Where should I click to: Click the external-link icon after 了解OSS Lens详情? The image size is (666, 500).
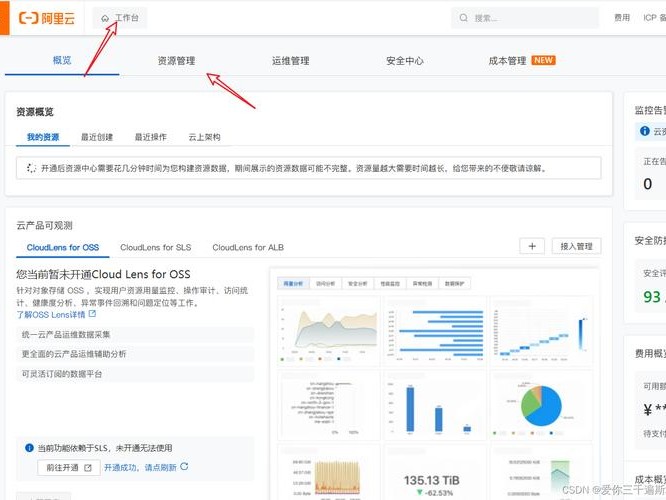[92, 314]
